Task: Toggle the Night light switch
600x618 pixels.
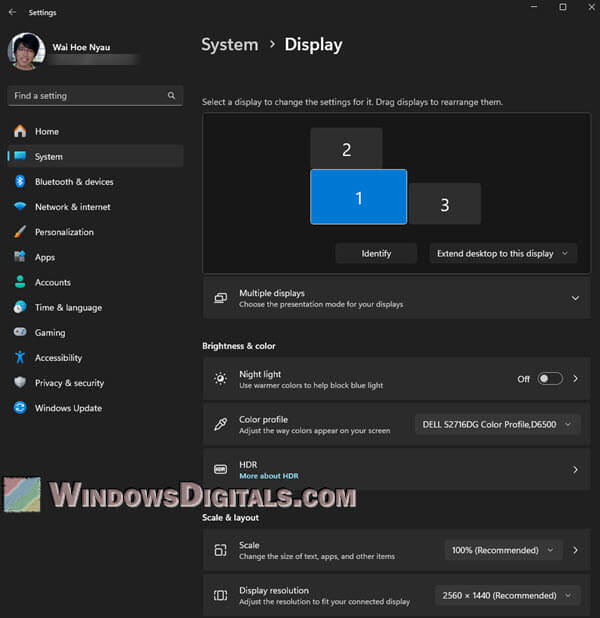Action: tap(550, 379)
